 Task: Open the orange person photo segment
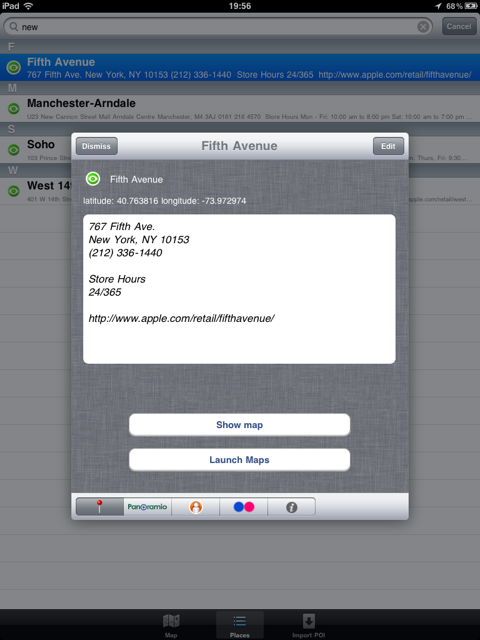[196, 507]
